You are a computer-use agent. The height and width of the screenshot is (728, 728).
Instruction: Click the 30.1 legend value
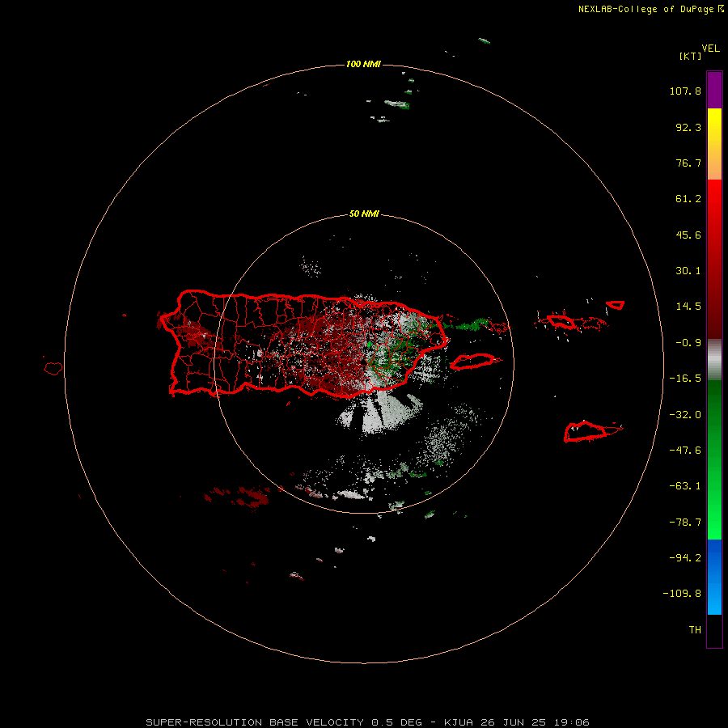pyautogui.click(x=688, y=271)
